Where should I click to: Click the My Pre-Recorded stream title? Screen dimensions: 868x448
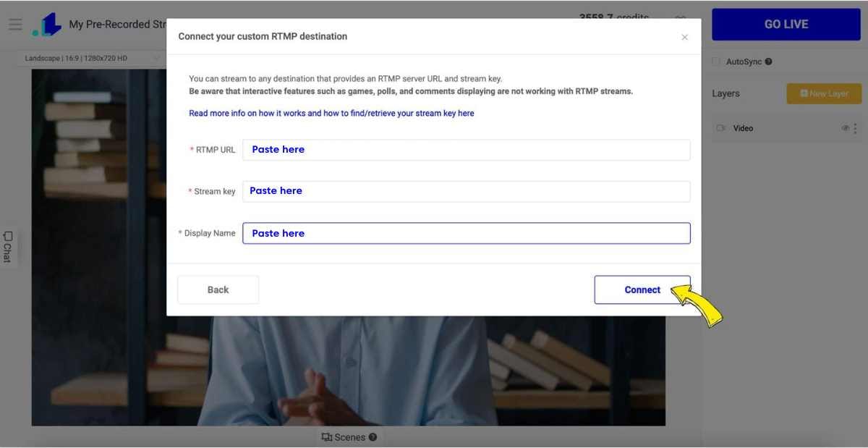(x=118, y=25)
